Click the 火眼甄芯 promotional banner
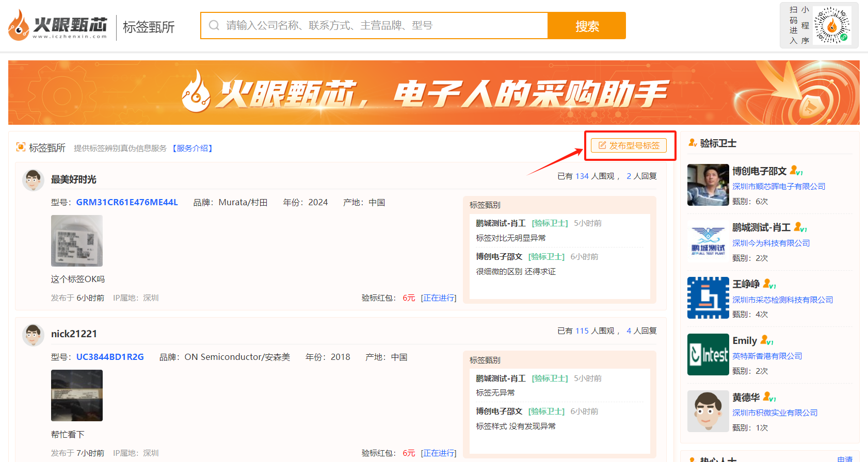Screen dimensions: 868x462 [433, 92]
